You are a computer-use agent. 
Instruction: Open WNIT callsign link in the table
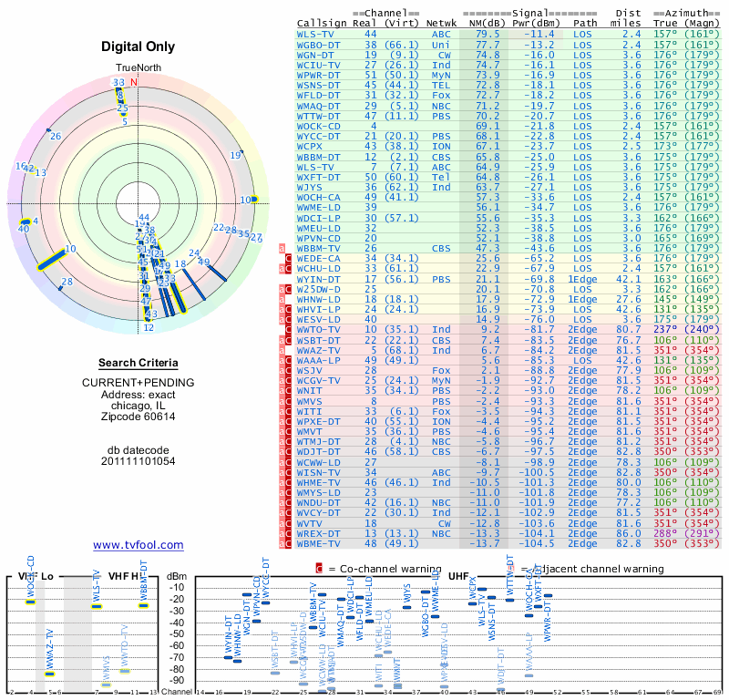[309, 391]
